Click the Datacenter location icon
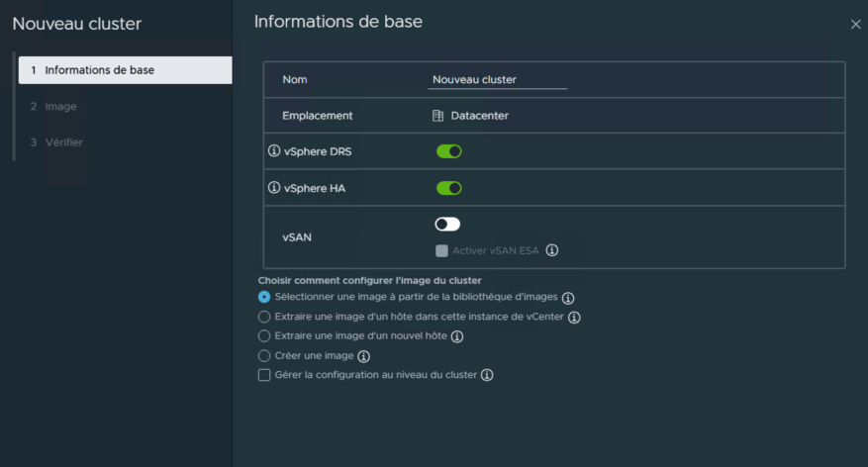The image size is (868, 467). pos(437,116)
